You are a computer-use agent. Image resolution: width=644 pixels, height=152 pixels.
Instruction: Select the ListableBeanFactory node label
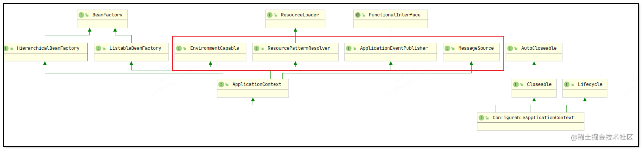pyautogui.click(x=135, y=48)
